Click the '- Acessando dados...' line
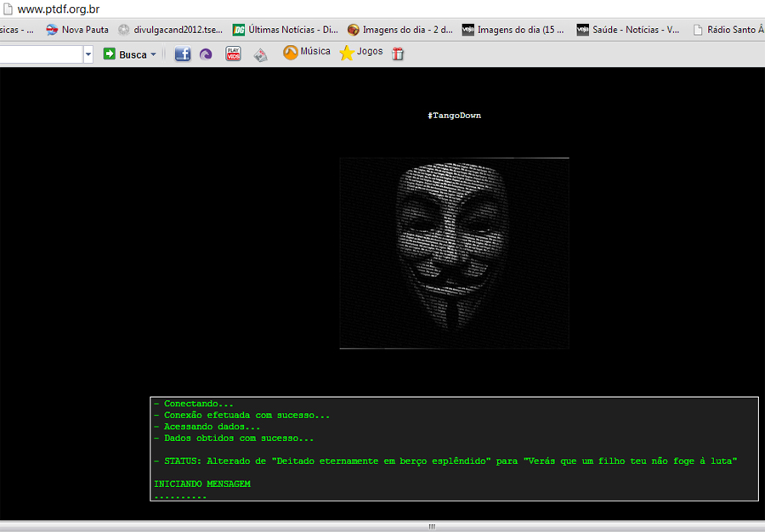The height and width of the screenshot is (532, 765). click(207, 427)
